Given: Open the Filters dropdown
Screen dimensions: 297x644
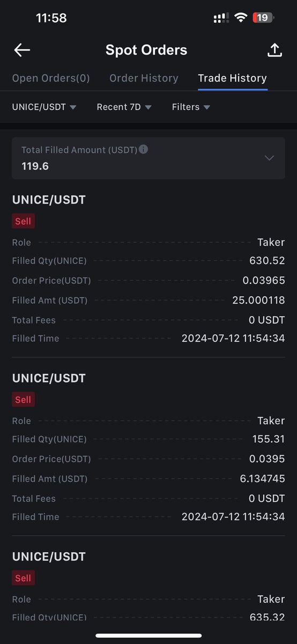Looking at the screenshot, I should 191,107.
